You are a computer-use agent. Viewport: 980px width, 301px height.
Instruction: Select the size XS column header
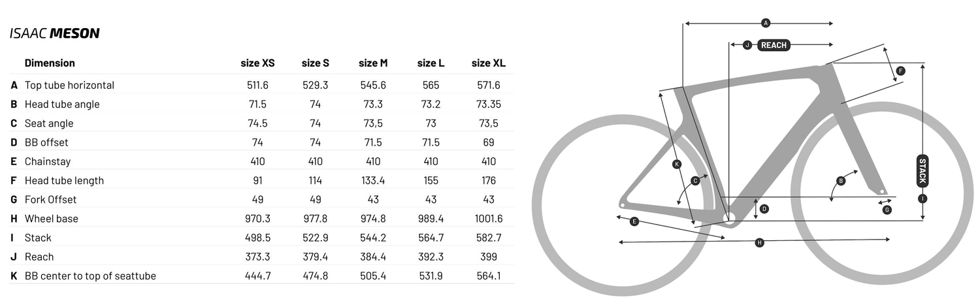pyautogui.click(x=257, y=63)
